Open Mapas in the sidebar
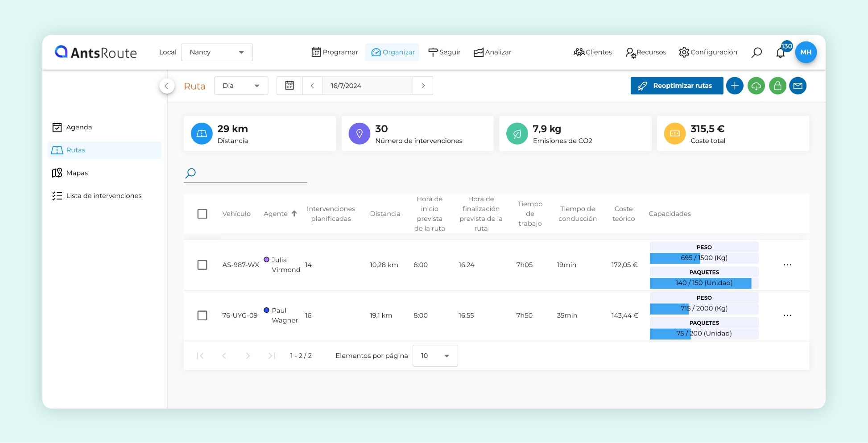The image size is (868, 443). (x=77, y=173)
